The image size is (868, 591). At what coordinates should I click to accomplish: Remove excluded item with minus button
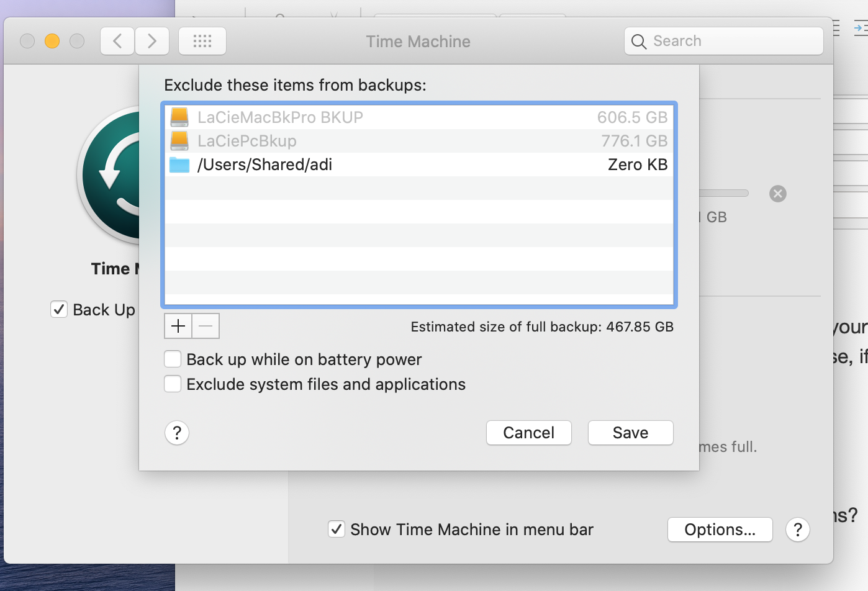(x=206, y=326)
